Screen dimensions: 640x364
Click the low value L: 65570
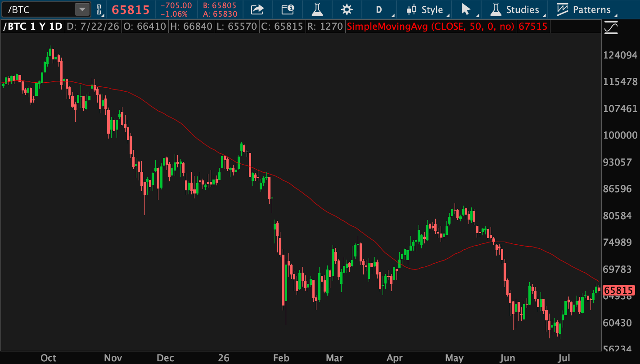click(x=236, y=27)
